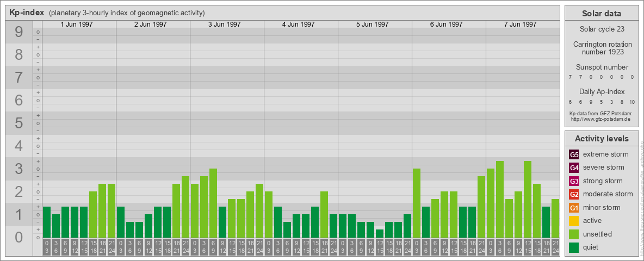Select the 4 Jun 1997 date header

pyautogui.click(x=298, y=24)
